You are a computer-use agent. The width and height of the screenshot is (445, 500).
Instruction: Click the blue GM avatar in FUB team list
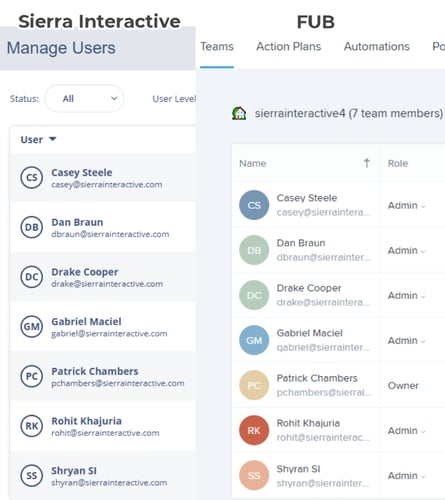(254, 340)
